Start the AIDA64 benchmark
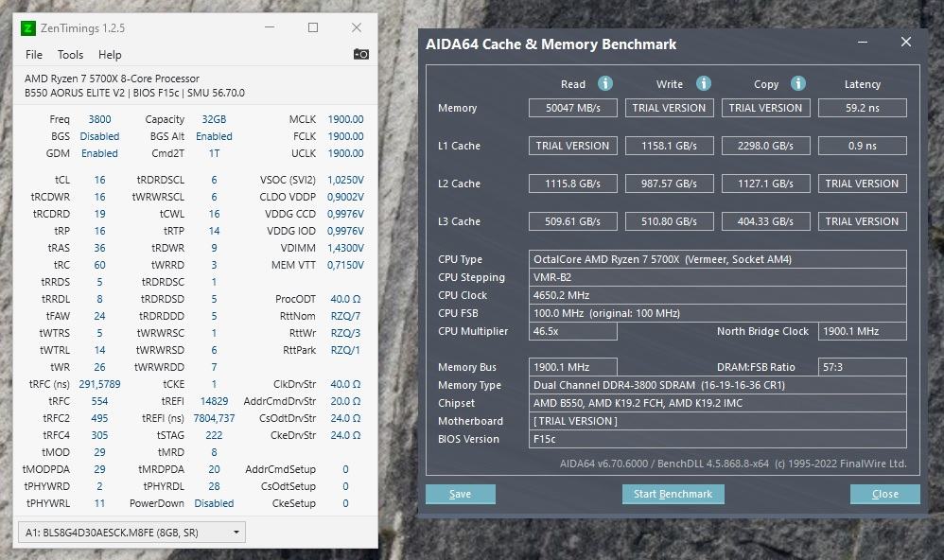Image resolution: width=944 pixels, height=560 pixels. tap(673, 494)
